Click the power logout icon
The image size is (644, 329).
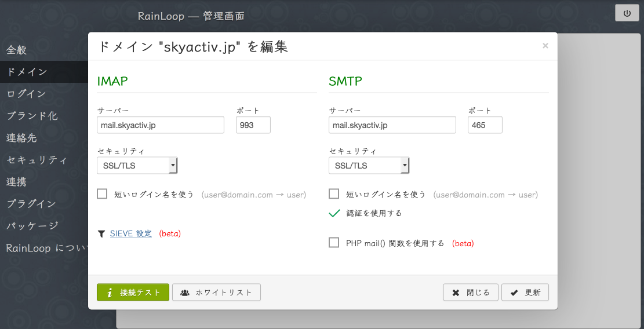pyautogui.click(x=627, y=13)
